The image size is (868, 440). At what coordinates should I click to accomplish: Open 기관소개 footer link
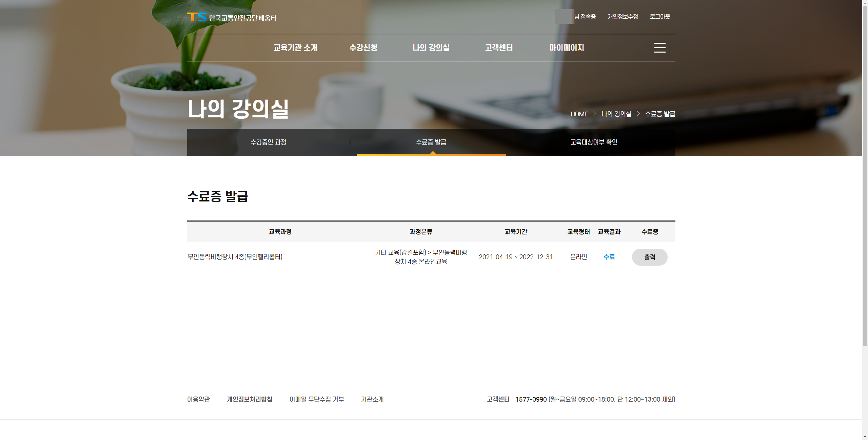pos(372,399)
